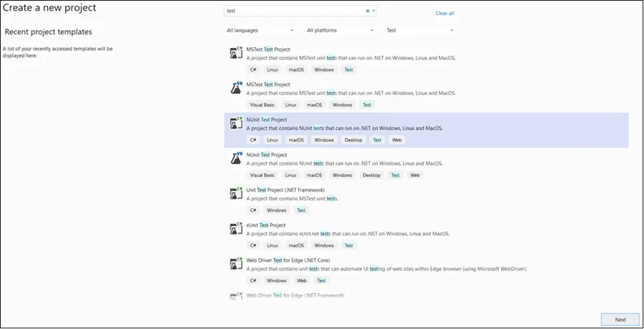Open the Test project type dropdown
Image resolution: width=644 pixels, height=329 pixels.
pyautogui.click(x=419, y=31)
